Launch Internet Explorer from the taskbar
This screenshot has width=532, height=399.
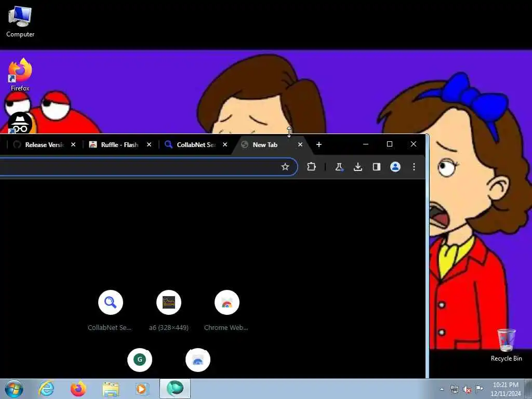46,389
